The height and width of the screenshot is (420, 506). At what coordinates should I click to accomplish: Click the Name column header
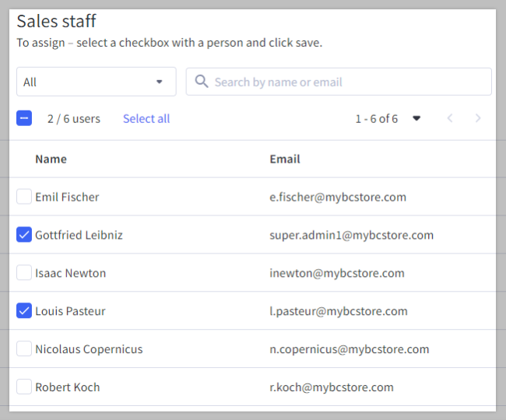[x=51, y=159]
